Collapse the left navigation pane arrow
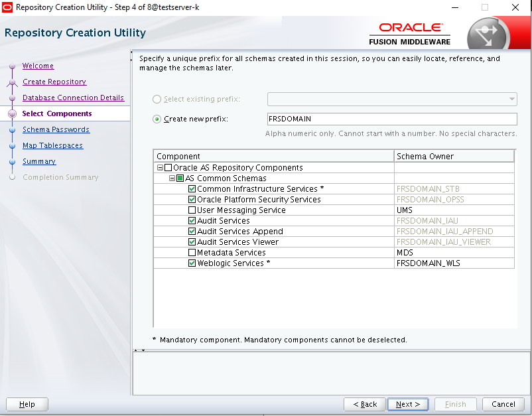The image size is (532, 416). pyautogui.click(x=131, y=52)
